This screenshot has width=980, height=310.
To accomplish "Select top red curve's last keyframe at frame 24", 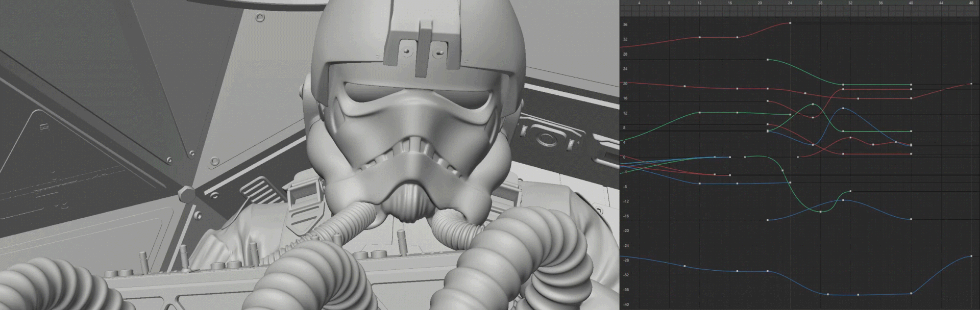I will point(790,23).
